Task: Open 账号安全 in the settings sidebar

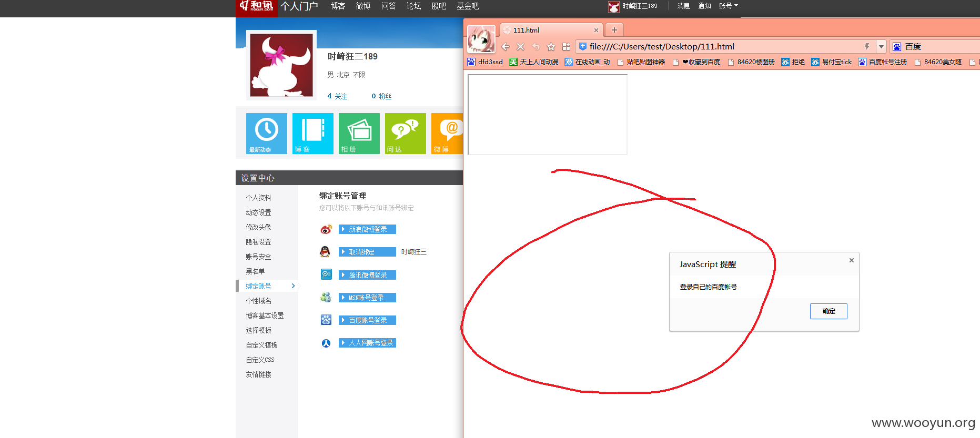Action: [x=259, y=257]
